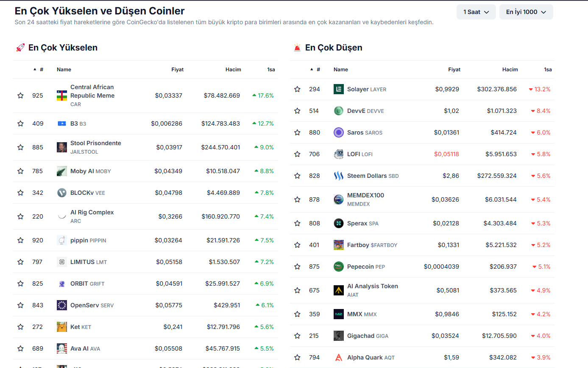Screen dimensions: 588x368
Task: Open the 1 Saat timeframe dropdown
Action: coord(476,12)
